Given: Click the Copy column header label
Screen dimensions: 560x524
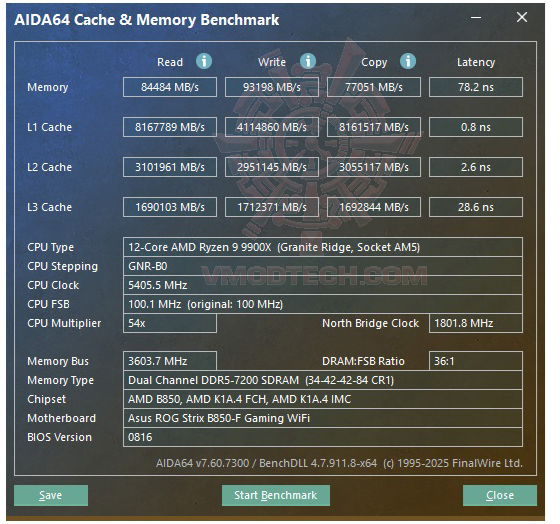Looking at the screenshot, I should (x=374, y=63).
